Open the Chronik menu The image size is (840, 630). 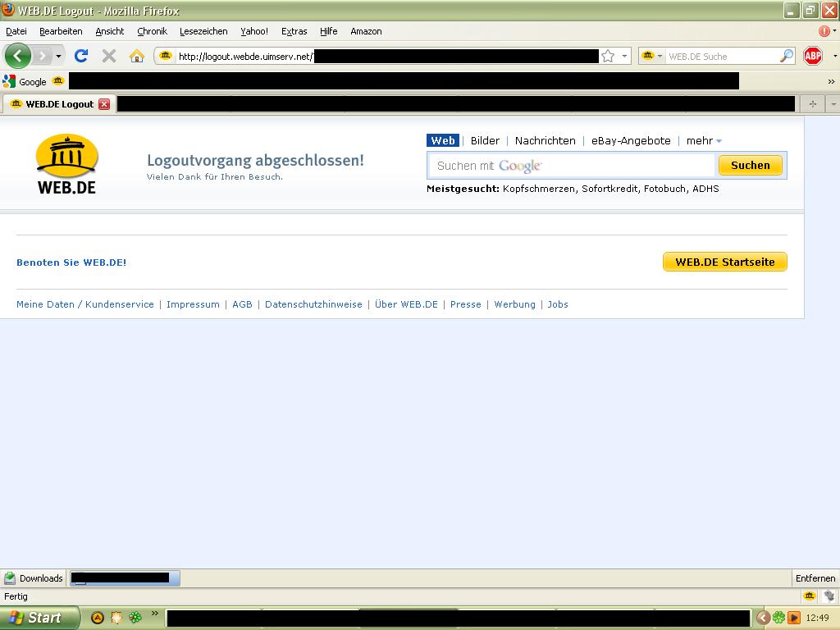pos(152,31)
